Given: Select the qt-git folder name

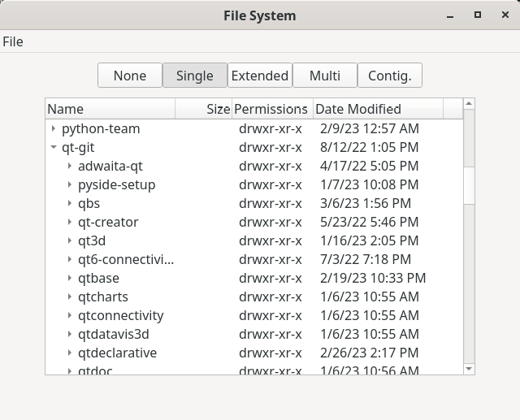Looking at the screenshot, I should pyautogui.click(x=78, y=147).
